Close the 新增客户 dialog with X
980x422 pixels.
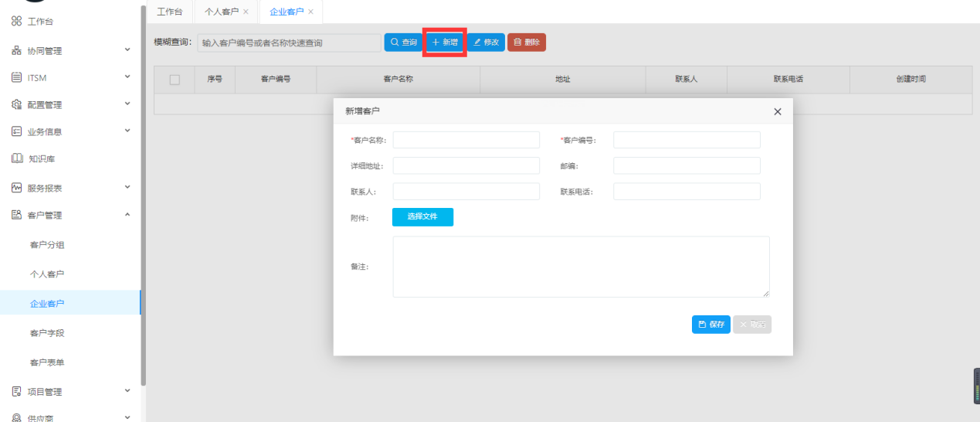coord(778,112)
